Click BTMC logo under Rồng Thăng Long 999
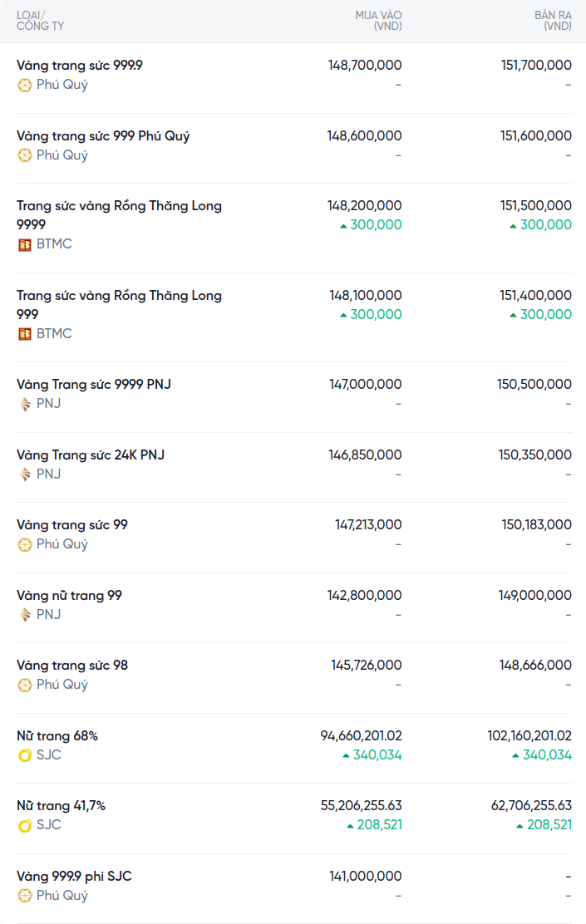The height and width of the screenshot is (924, 586). 25,334
